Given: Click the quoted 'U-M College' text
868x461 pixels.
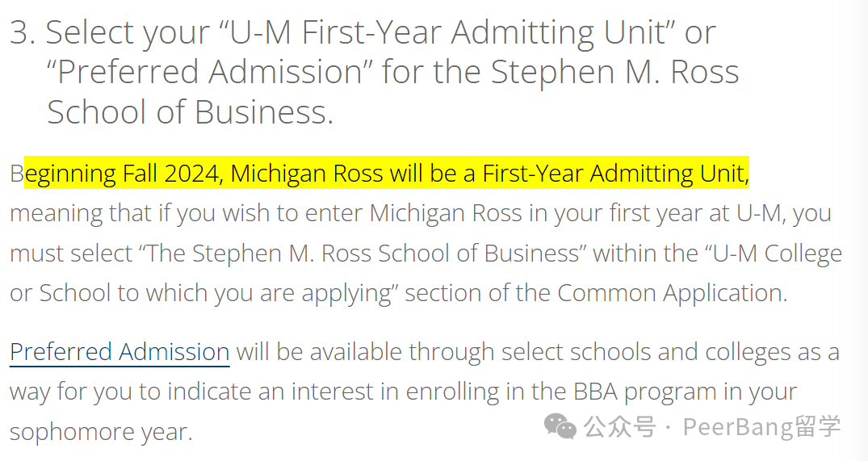Looking at the screenshot, I should [x=774, y=254].
